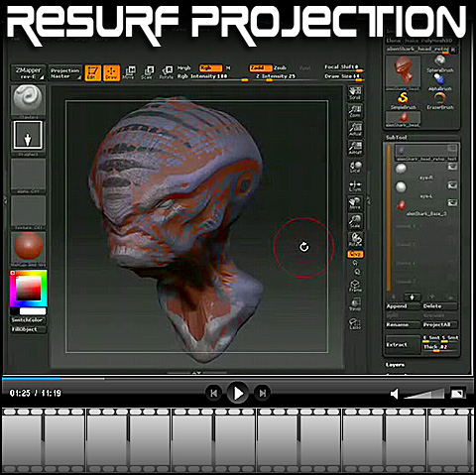Image resolution: width=476 pixels, height=475 pixels.
Task: Click the right-shelf Scale view icon
Action: click(355, 221)
